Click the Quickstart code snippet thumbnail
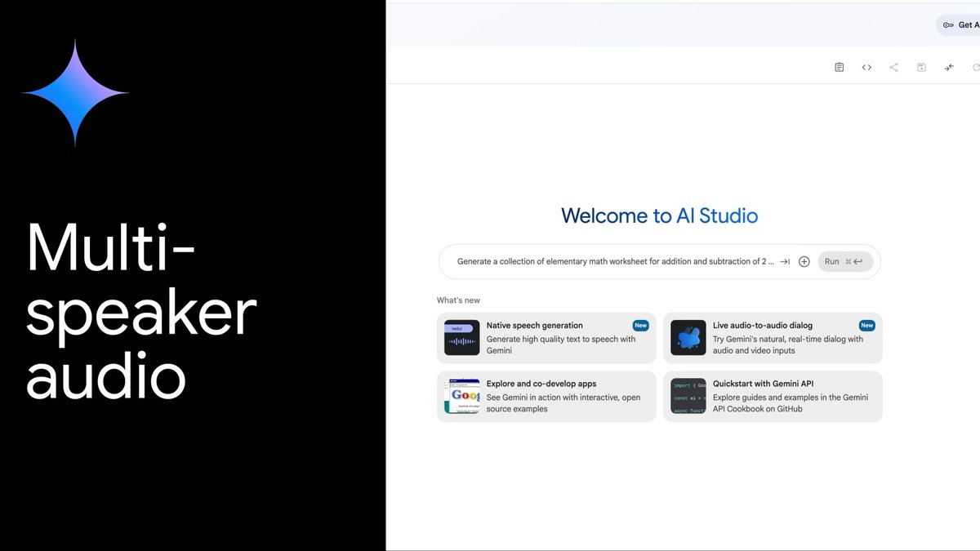The image size is (980, 551). tap(688, 396)
